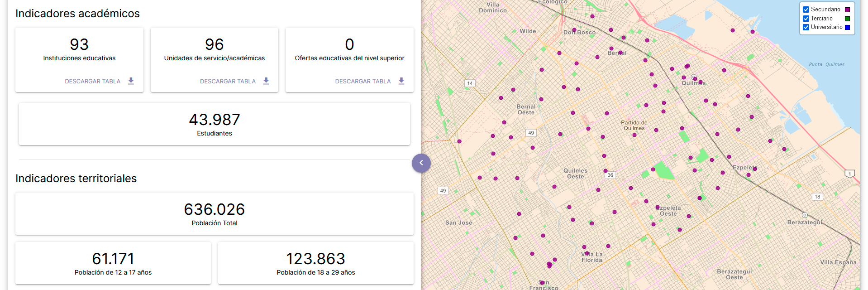
Task: Click the Berazategui city circle marker
Action: [x=805, y=215]
